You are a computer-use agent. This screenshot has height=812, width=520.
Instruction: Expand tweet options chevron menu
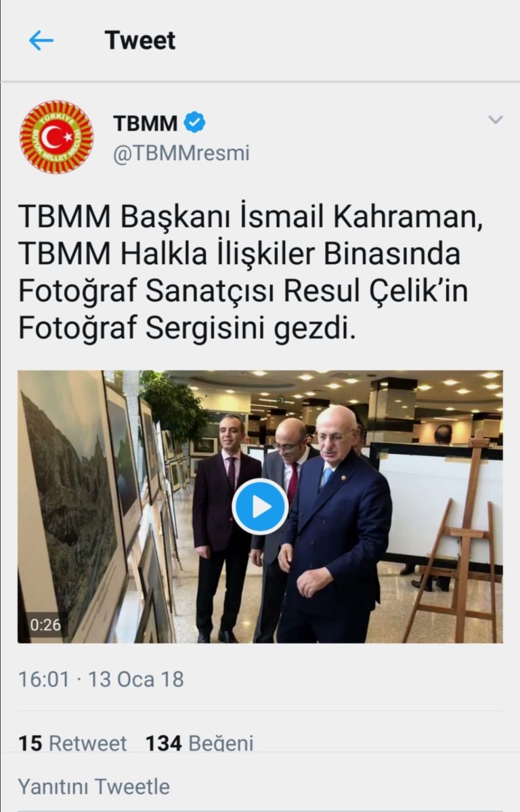pos(496,120)
